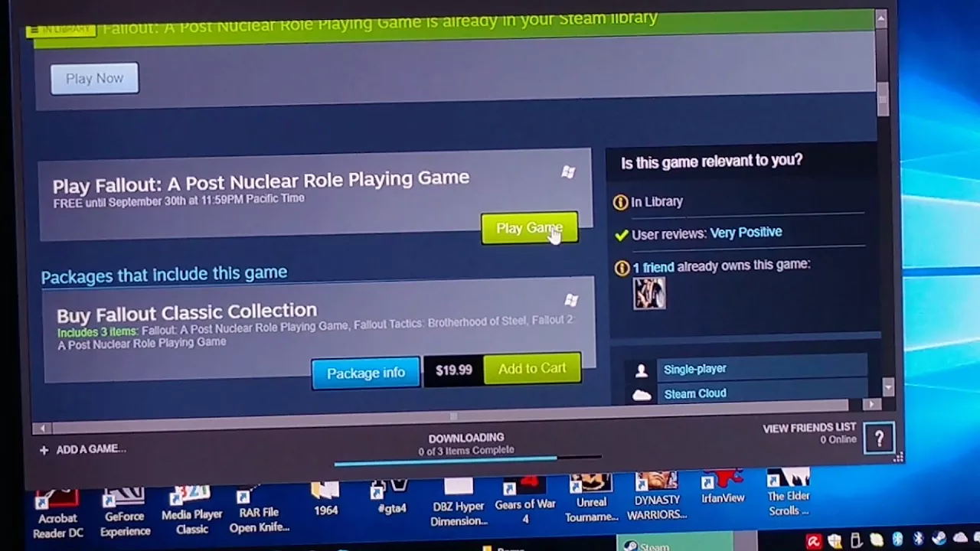Select the 1964 folder desktop icon

(325, 499)
